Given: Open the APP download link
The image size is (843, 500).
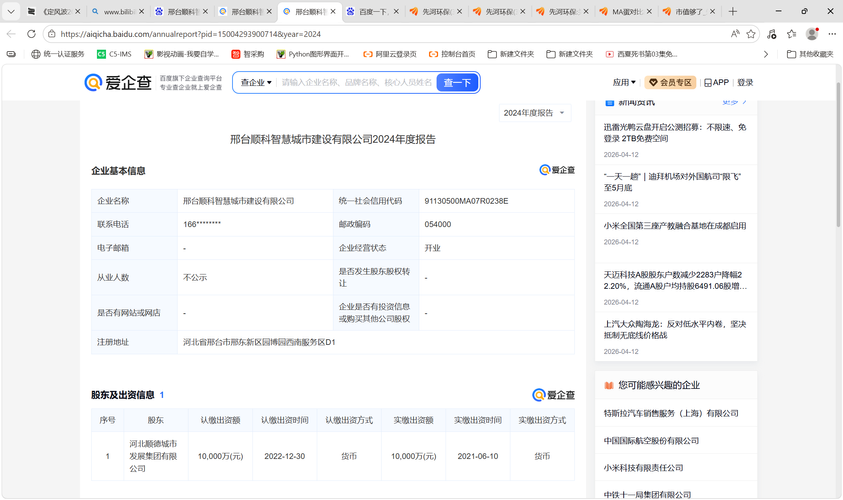Looking at the screenshot, I should [717, 82].
